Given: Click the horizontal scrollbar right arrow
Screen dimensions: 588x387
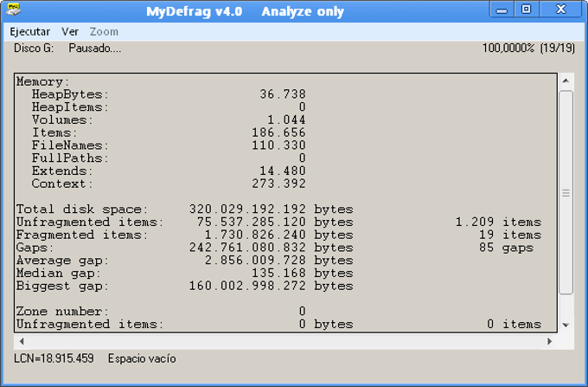Looking at the screenshot, I should click(x=550, y=341).
